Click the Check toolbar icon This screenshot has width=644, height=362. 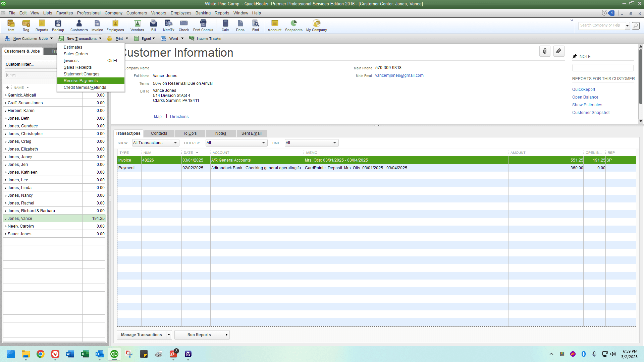(x=184, y=25)
